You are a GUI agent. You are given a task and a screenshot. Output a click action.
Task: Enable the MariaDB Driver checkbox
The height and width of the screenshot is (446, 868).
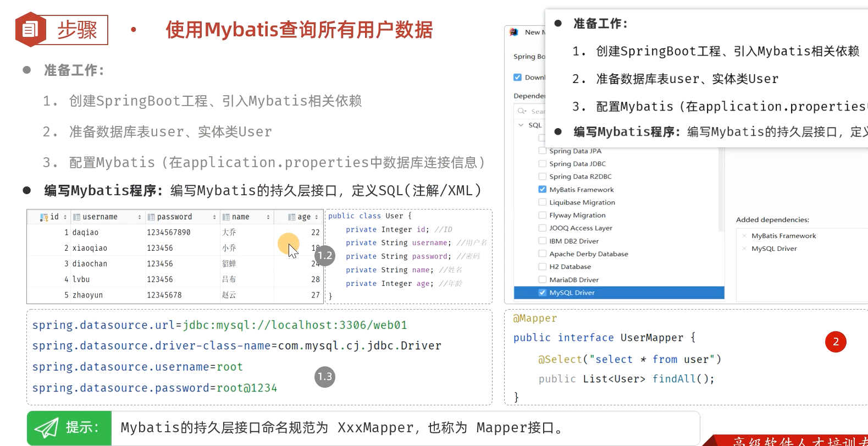543,279
